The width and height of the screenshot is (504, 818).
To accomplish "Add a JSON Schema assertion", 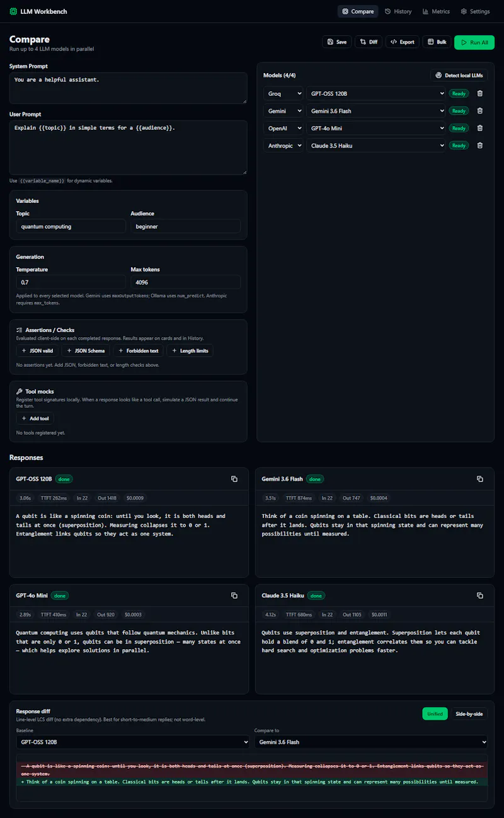I will pos(86,350).
